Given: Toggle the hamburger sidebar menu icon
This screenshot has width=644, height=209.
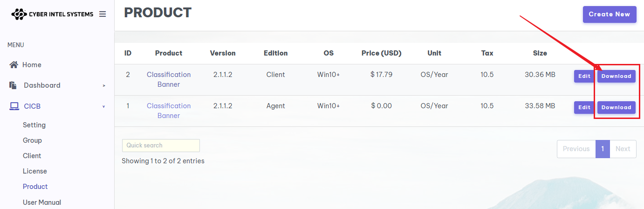Looking at the screenshot, I should 103,14.
